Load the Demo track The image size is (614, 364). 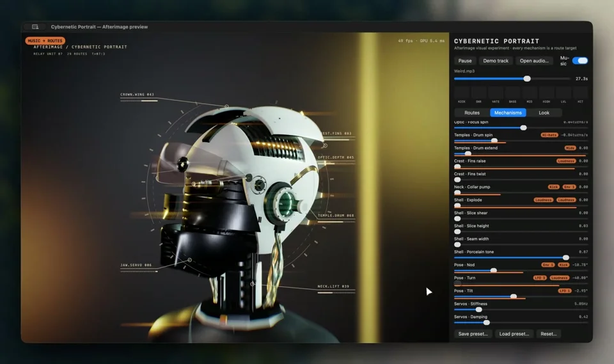coord(496,61)
